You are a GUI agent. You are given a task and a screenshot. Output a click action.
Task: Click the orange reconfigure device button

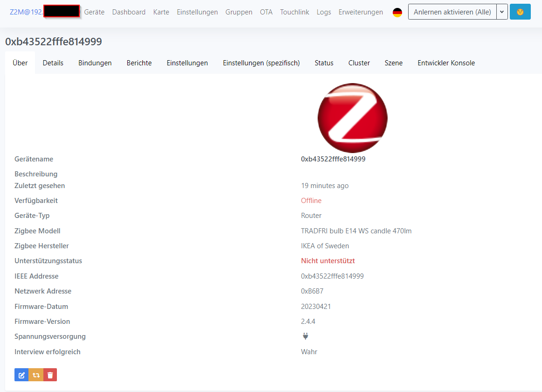(36, 375)
